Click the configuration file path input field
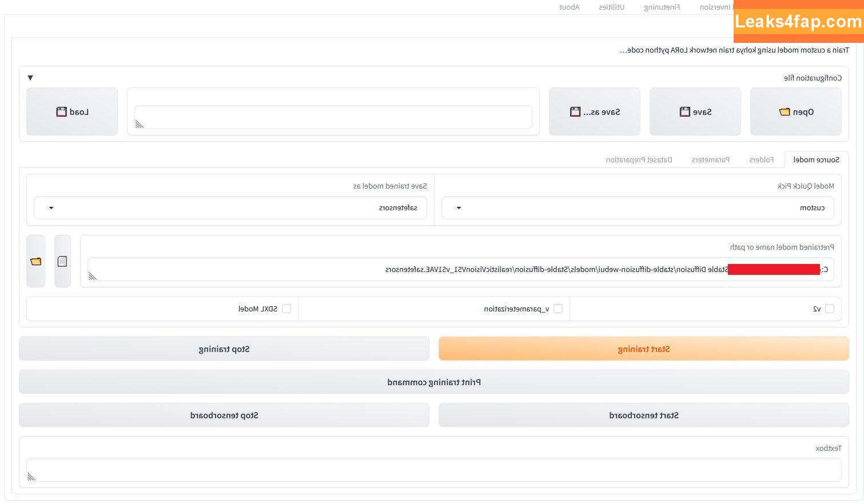This screenshot has height=504, width=864. pyautogui.click(x=333, y=117)
